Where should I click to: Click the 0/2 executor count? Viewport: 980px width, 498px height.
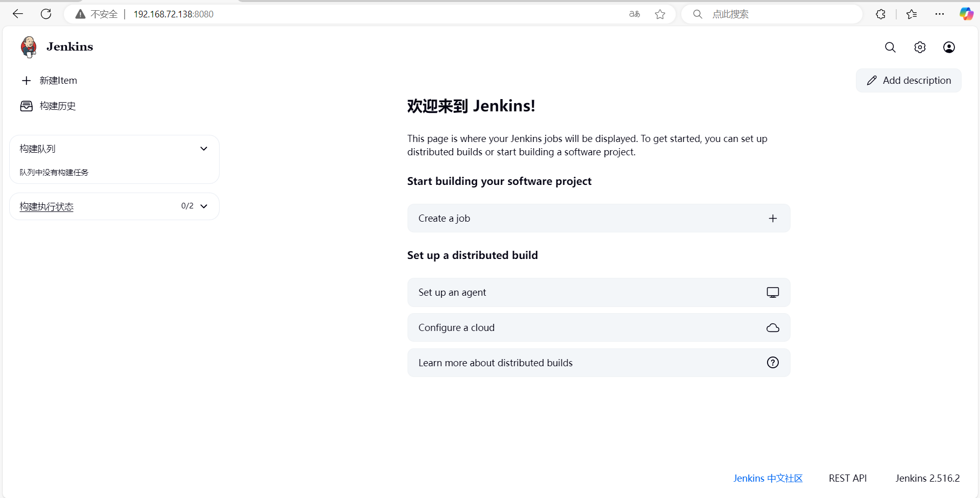tap(187, 206)
